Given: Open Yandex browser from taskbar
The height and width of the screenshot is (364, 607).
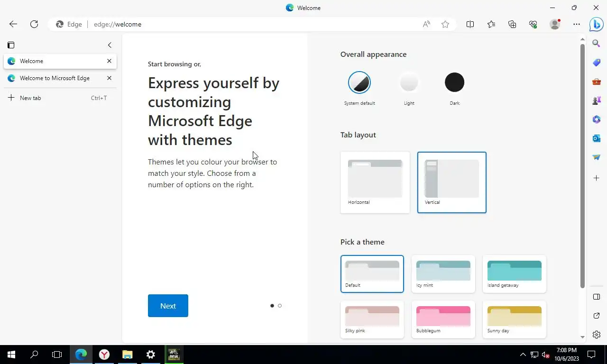Looking at the screenshot, I should coord(104,355).
